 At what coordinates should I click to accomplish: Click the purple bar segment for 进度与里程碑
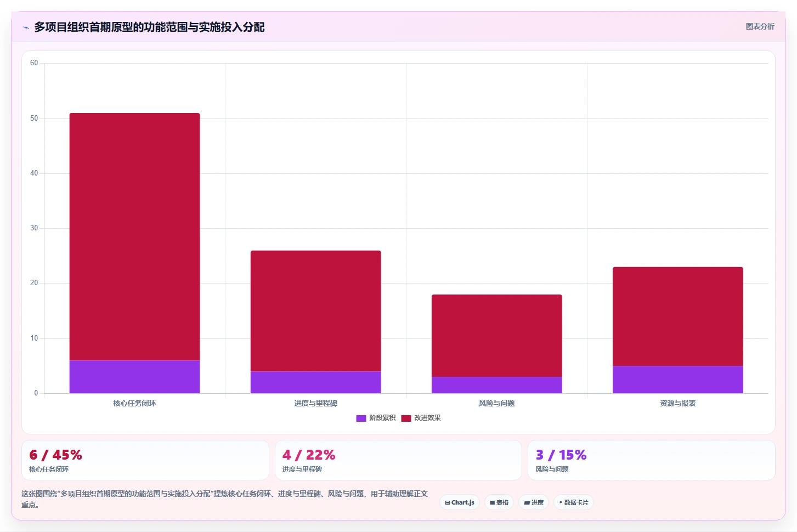point(315,382)
